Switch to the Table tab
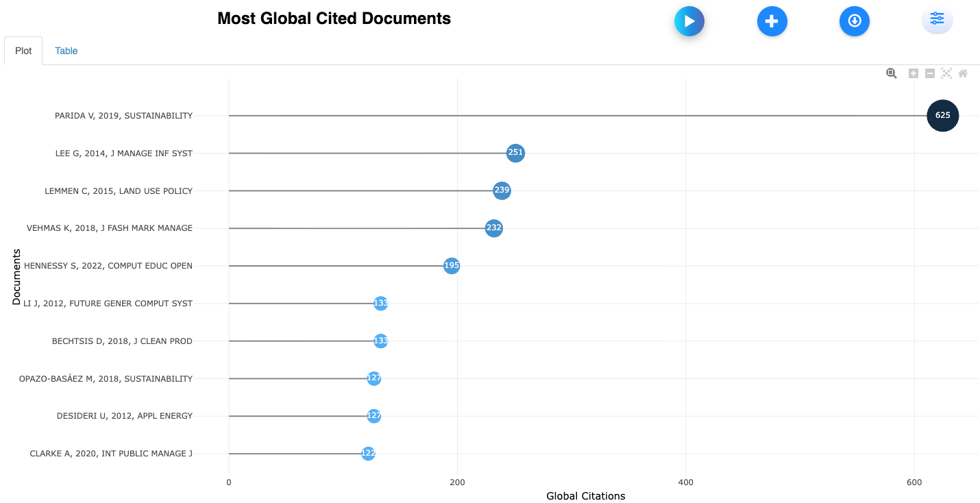This screenshot has height=503, width=980. pos(66,51)
